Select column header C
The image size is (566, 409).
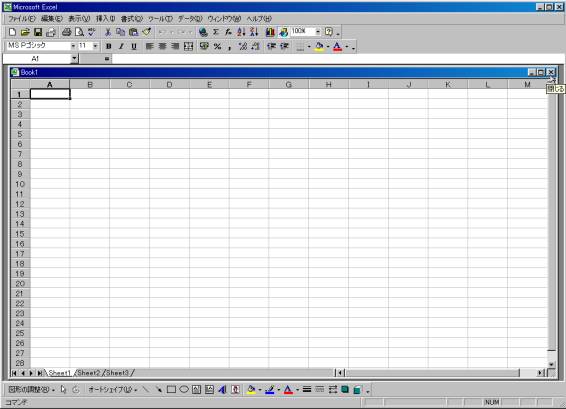pos(129,84)
